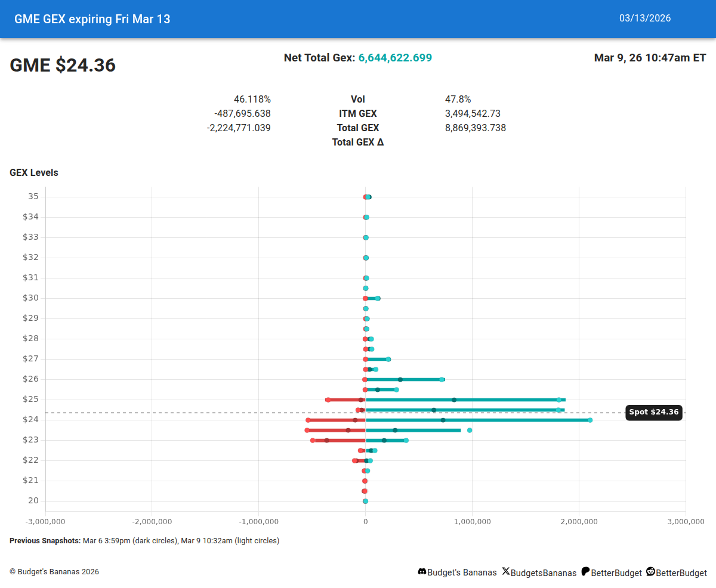Image resolution: width=716 pixels, height=588 pixels.
Task: Click the 47.8% volatility value
Action: pos(458,100)
